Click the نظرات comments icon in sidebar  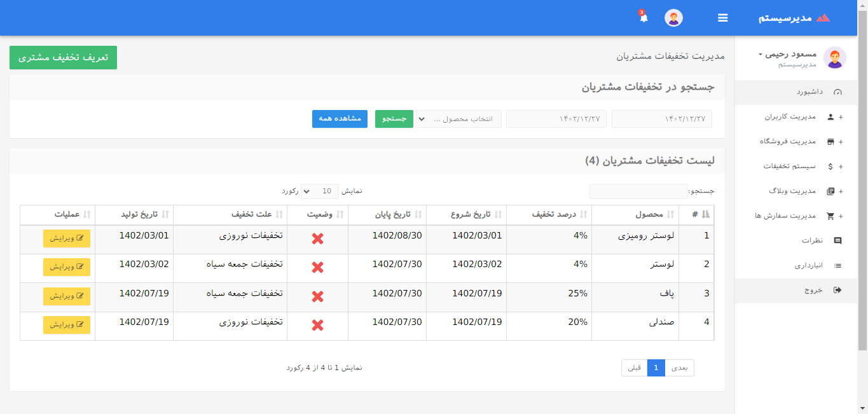click(x=837, y=241)
